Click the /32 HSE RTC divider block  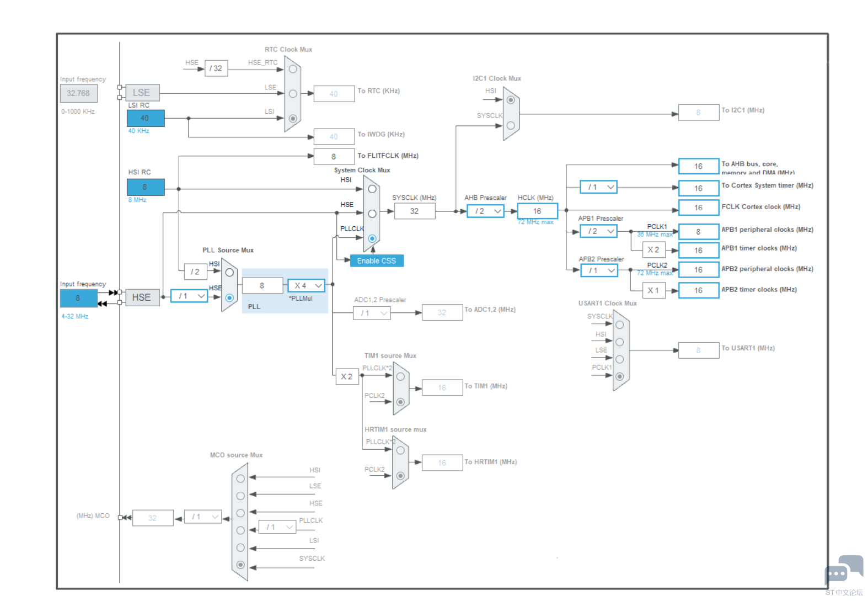(216, 68)
